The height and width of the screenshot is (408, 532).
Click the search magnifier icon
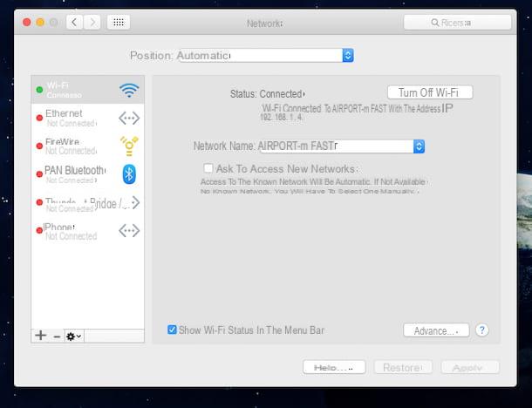434,23
